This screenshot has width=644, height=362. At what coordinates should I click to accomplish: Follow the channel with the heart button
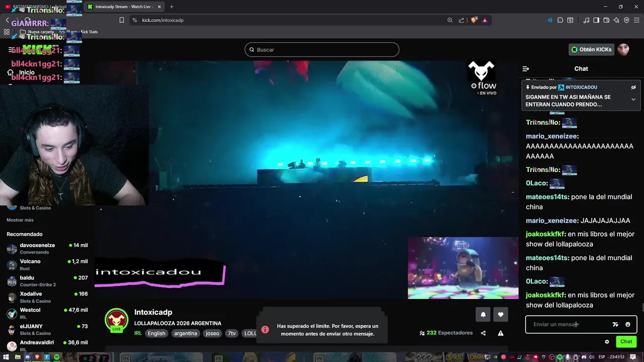(x=501, y=314)
